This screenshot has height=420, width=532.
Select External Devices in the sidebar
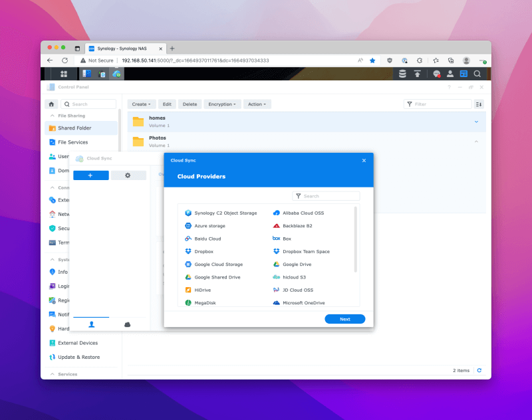(78, 343)
